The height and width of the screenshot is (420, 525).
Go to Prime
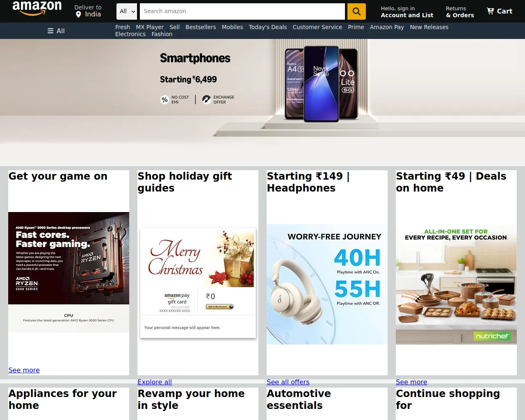point(356,27)
